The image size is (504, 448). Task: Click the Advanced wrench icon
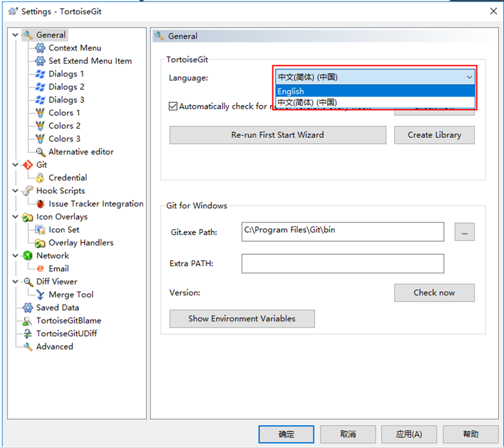(28, 347)
